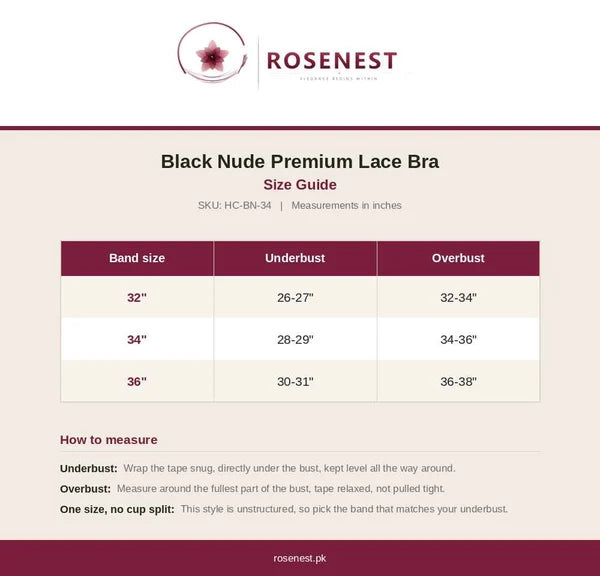Select the Underbust column header
The width and height of the screenshot is (600, 576).
[295, 258]
